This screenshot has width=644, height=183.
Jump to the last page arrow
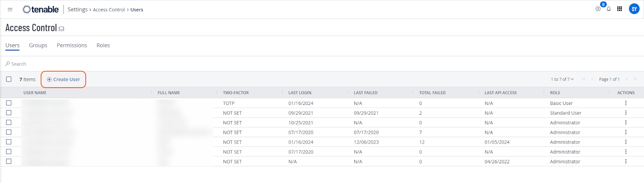(x=635, y=79)
